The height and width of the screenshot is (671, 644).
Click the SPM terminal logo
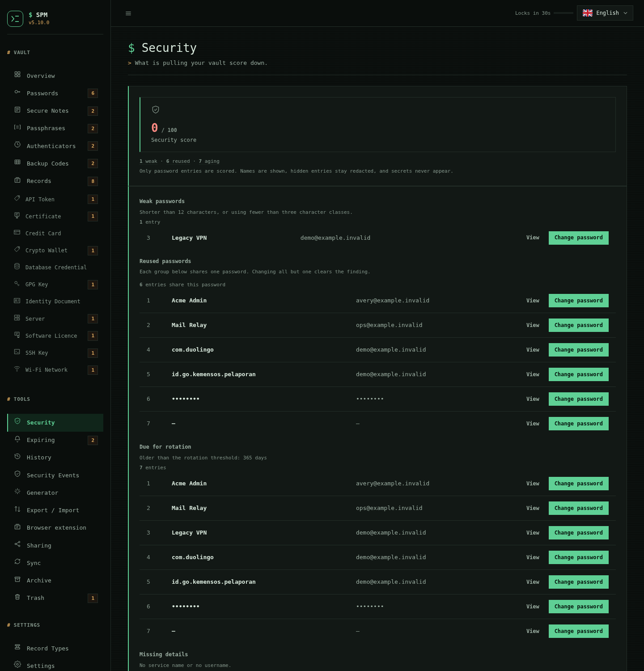pyautogui.click(x=15, y=19)
